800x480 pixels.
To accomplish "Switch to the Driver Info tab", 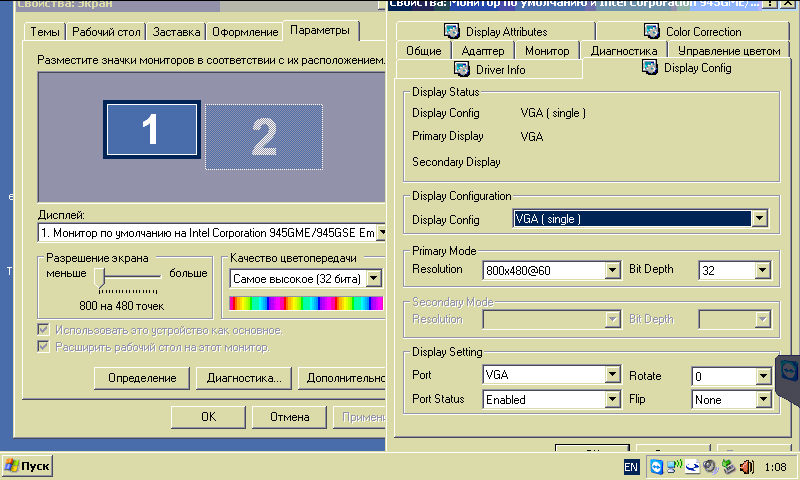I will coord(489,69).
